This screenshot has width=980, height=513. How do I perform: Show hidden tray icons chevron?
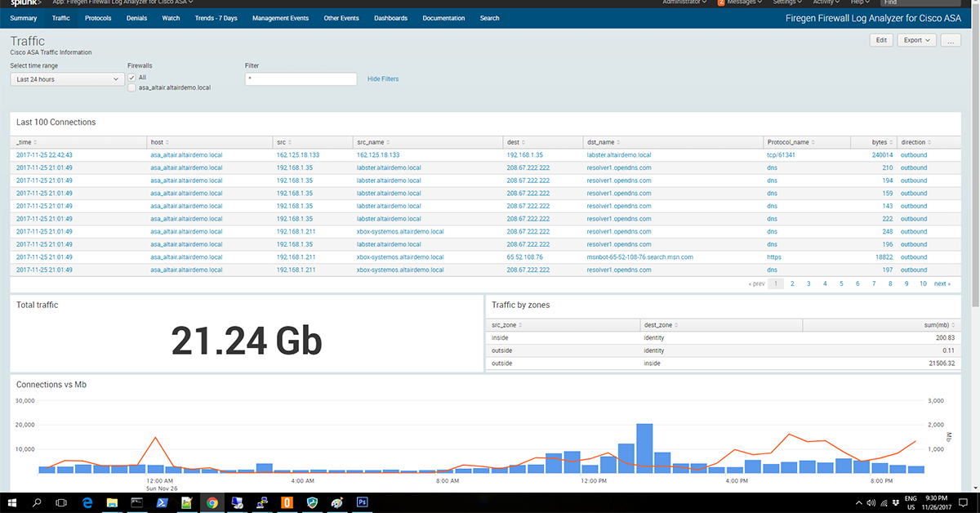(x=857, y=503)
